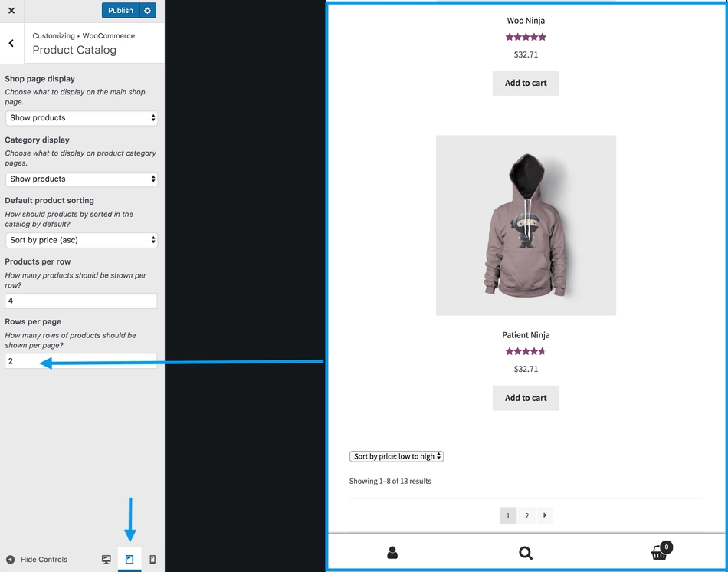Close the Customizer with the X icon
Image resolution: width=728 pixels, height=572 pixels.
(x=11, y=10)
